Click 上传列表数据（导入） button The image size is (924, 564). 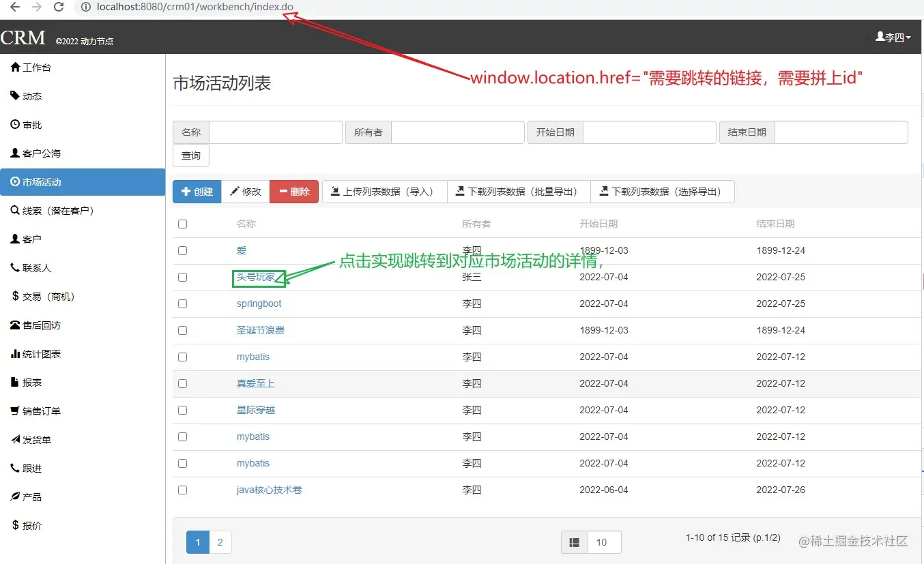click(384, 192)
